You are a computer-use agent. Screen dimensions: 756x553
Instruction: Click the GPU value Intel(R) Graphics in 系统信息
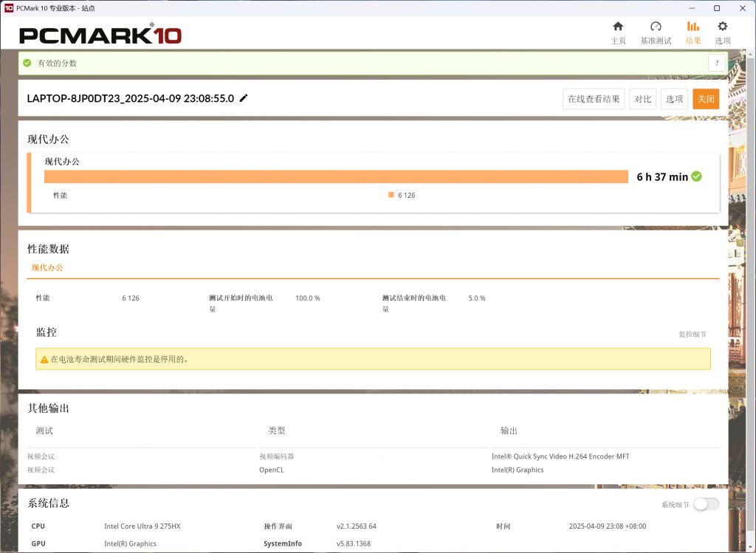[x=130, y=543]
